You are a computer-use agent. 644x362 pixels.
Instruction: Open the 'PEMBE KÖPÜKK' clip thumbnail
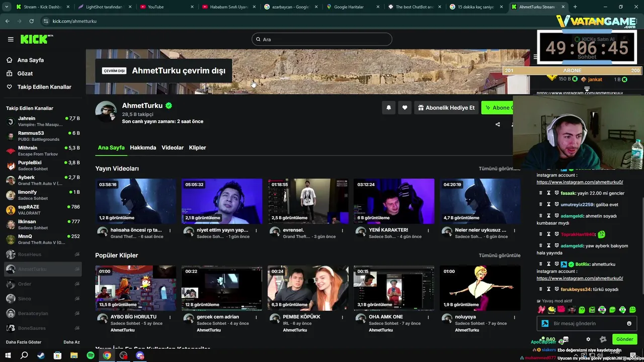[308, 288]
